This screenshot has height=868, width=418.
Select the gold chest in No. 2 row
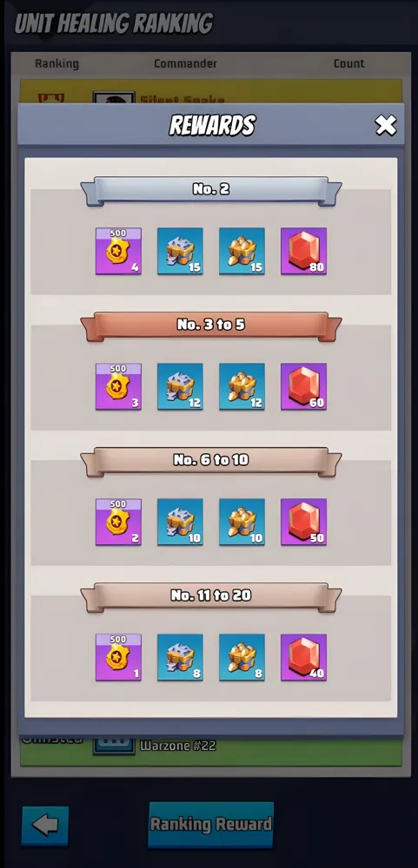(242, 251)
